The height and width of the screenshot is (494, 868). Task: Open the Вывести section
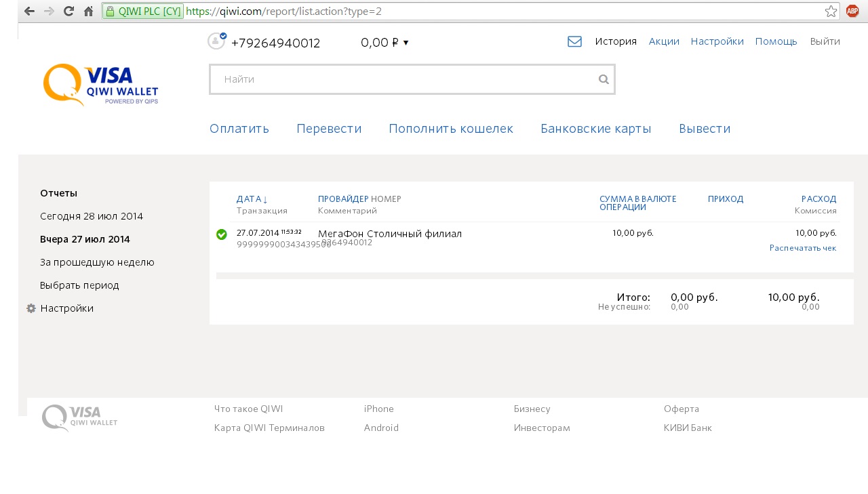point(705,129)
